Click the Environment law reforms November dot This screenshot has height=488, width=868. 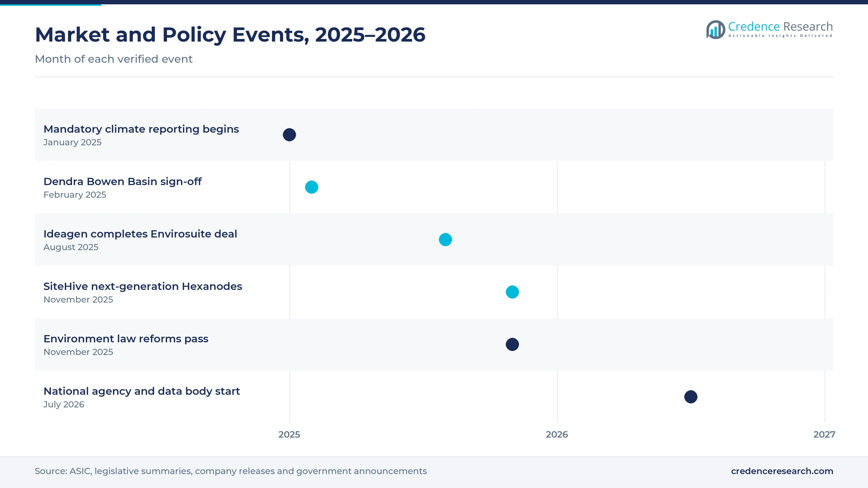pos(512,344)
